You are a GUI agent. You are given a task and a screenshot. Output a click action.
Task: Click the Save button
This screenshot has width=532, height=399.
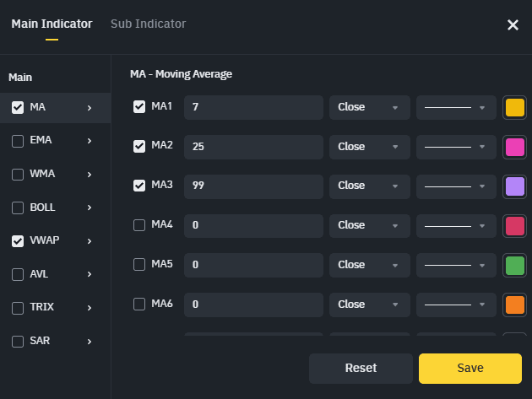(470, 368)
